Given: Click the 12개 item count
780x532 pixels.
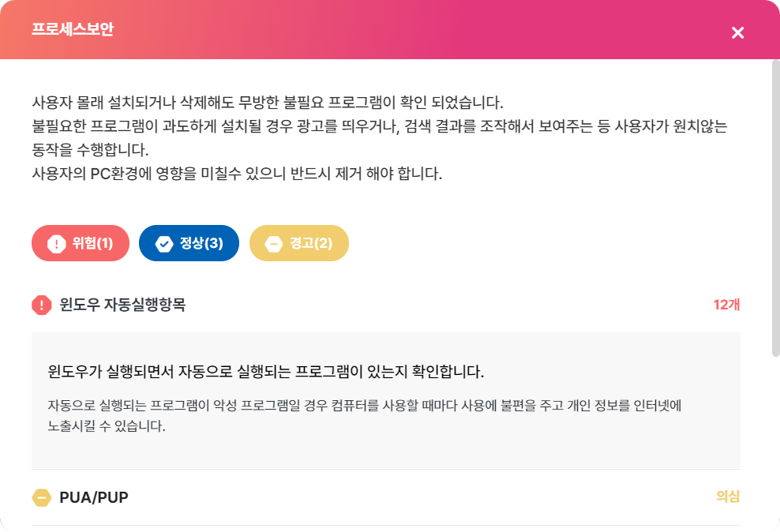Looking at the screenshot, I should (x=726, y=305).
